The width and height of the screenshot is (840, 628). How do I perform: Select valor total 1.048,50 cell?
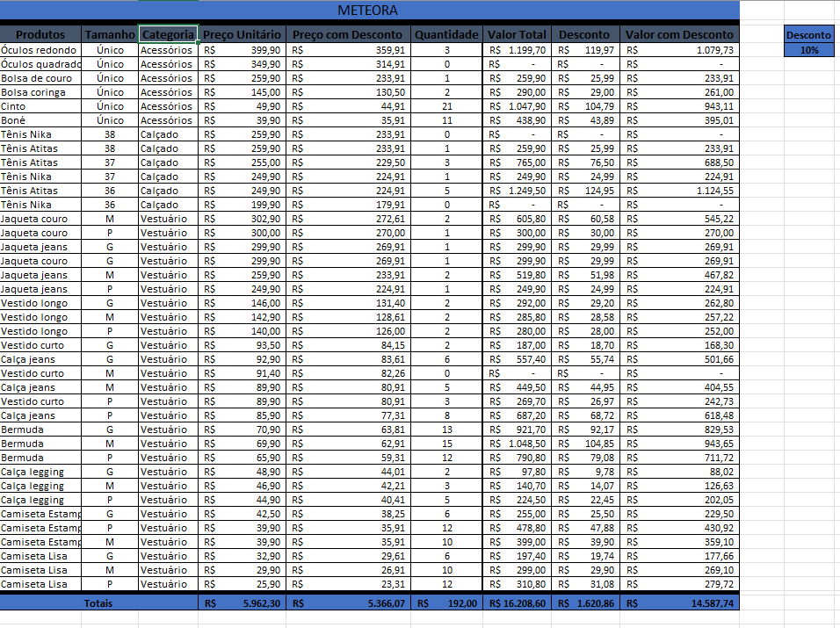(517, 444)
